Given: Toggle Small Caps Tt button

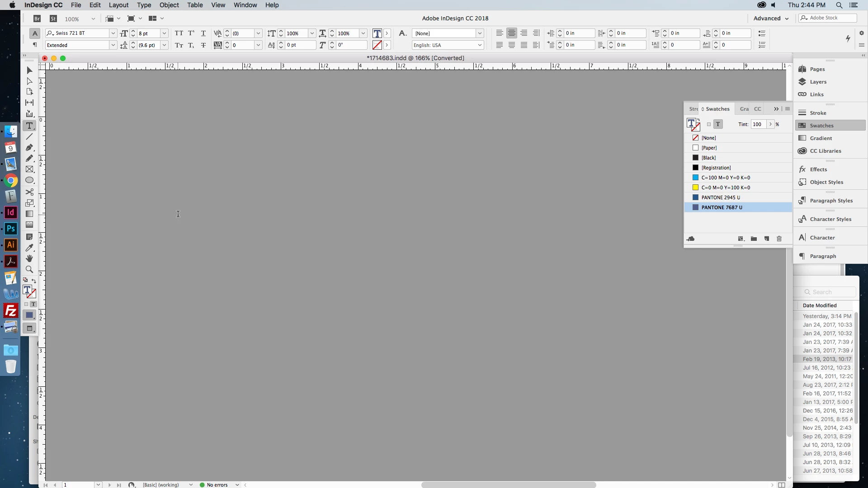Looking at the screenshot, I should tap(179, 45).
